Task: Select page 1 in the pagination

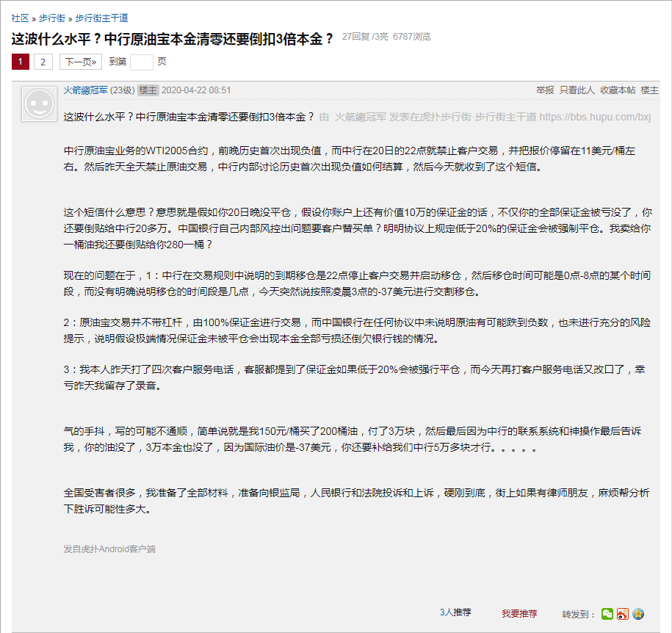Action: (x=20, y=62)
